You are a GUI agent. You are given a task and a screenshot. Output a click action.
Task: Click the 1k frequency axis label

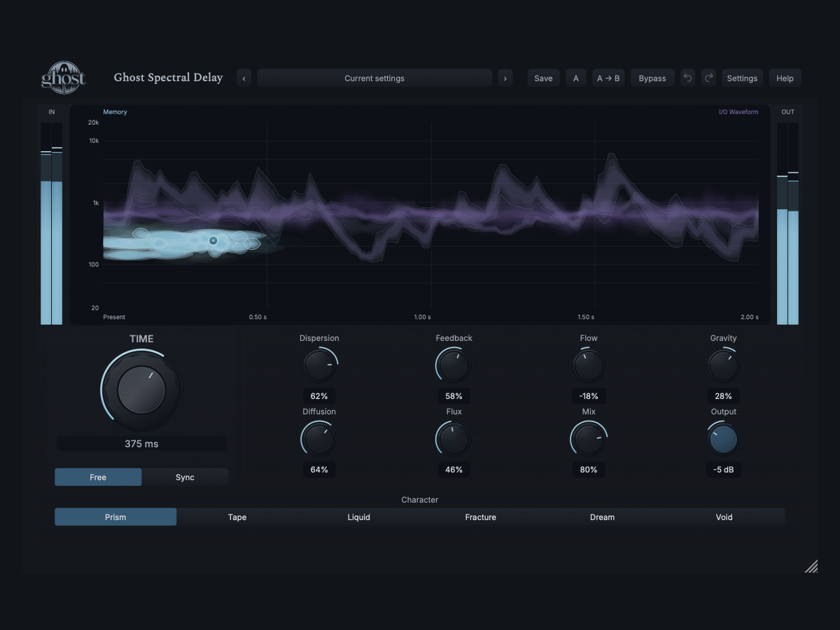click(96, 203)
